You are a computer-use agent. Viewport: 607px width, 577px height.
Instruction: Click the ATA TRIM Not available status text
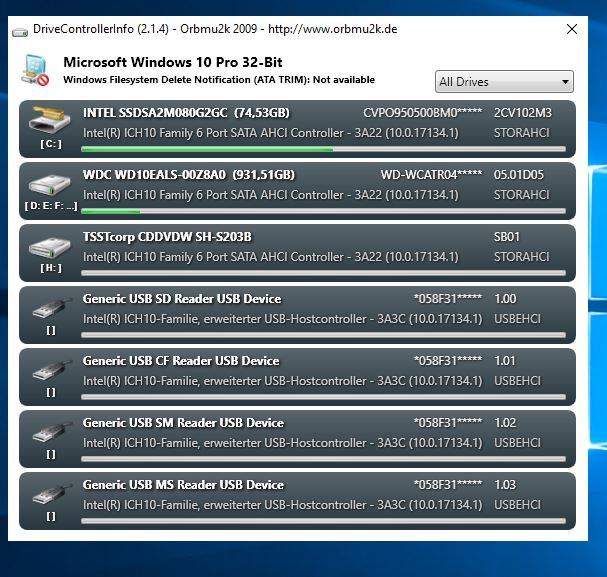(x=219, y=80)
